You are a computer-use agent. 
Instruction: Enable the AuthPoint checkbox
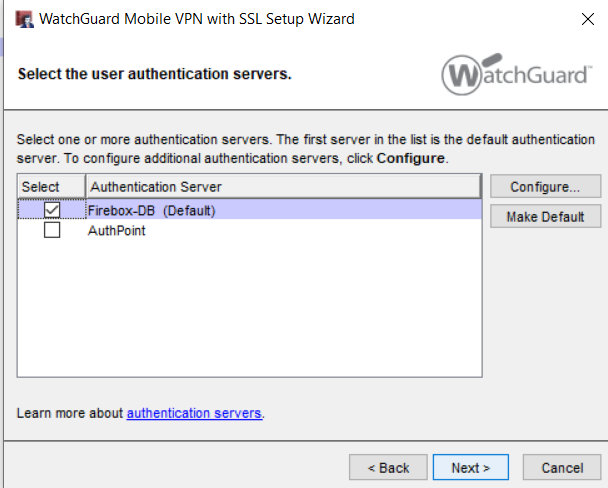pyautogui.click(x=52, y=230)
